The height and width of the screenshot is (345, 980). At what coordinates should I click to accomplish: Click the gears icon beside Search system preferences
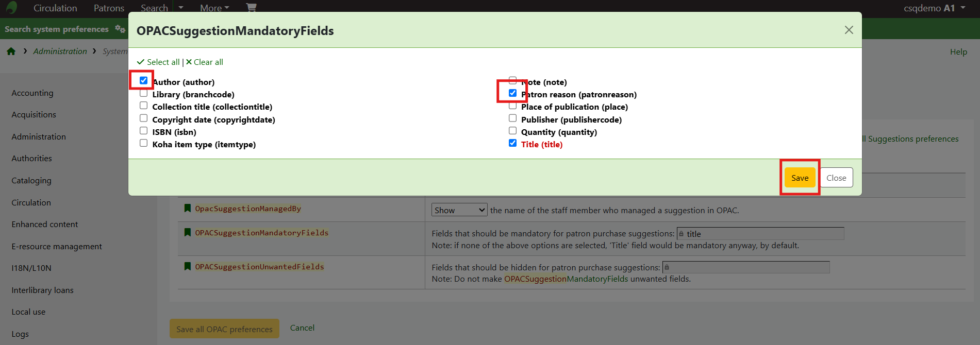120,29
